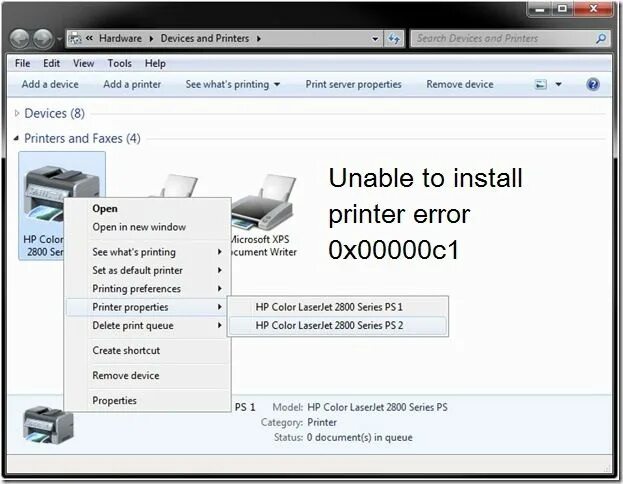The width and height of the screenshot is (623, 484).
Task: Click the Category value Printer
Action: pyautogui.click(x=322, y=422)
